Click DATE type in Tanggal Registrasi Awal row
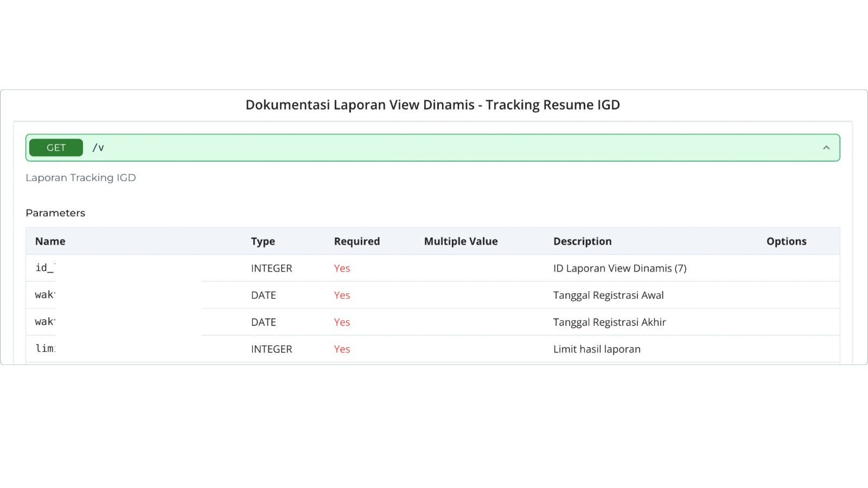Image resolution: width=868 pixels, height=488 pixels. (x=264, y=296)
